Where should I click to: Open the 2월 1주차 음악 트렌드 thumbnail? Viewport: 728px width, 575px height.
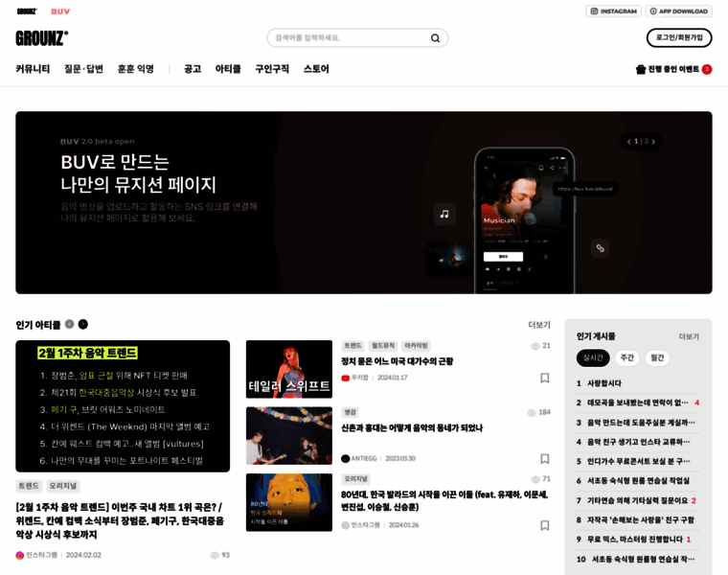[x=123, y=406]
